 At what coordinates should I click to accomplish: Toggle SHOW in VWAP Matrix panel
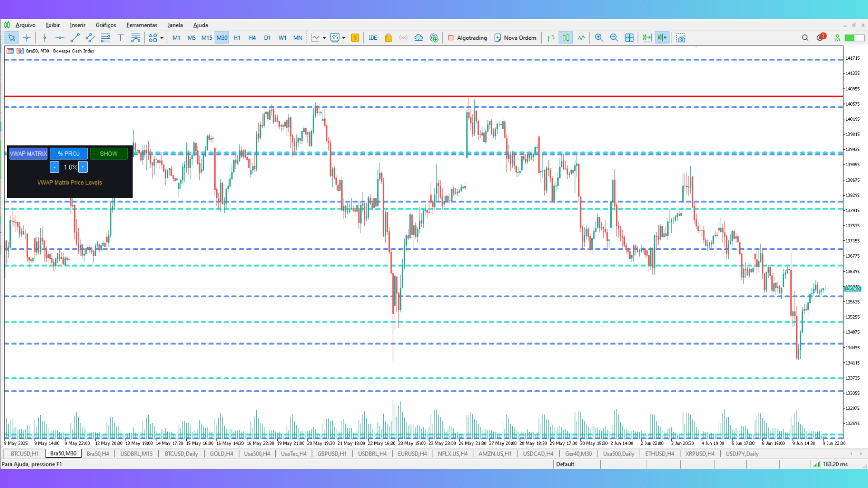click(108, 154)
